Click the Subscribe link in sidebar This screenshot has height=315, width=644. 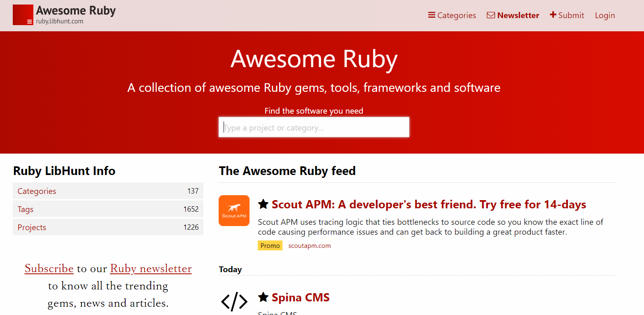[49, 268]
